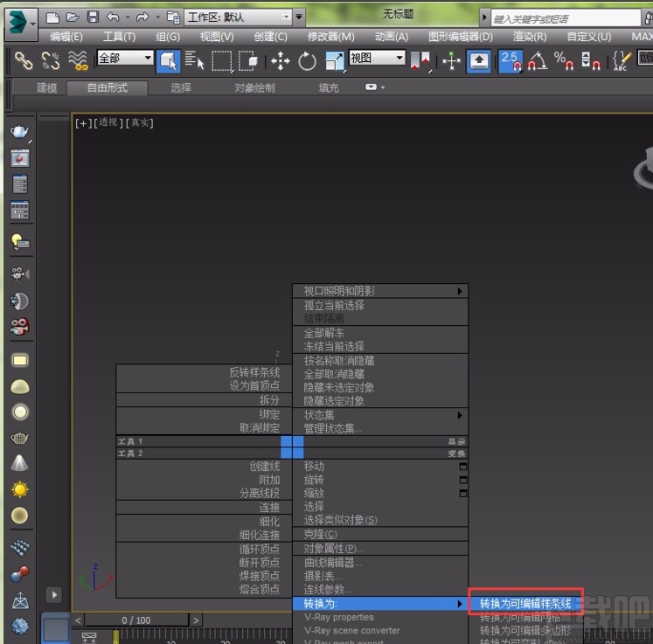This screenshot has width=653, height=644.
Task: Toggle the percent snap button
Action: click(564, 61)
